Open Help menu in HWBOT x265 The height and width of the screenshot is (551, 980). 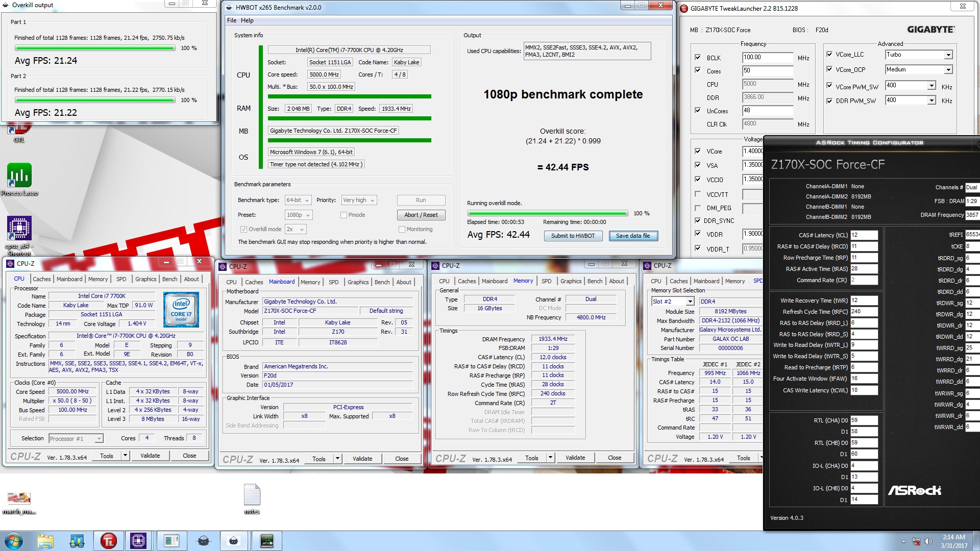[x=247, y=20]
